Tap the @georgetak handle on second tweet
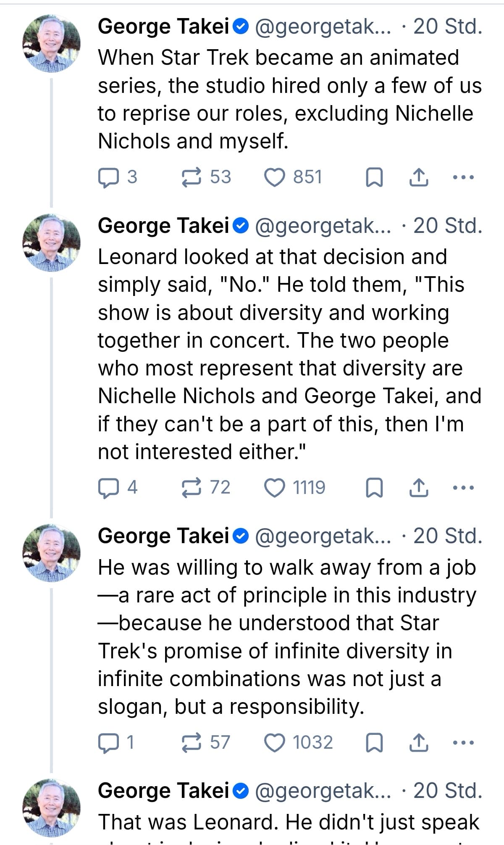This screenshot has height=845, width=504. (x=322, y=226)
